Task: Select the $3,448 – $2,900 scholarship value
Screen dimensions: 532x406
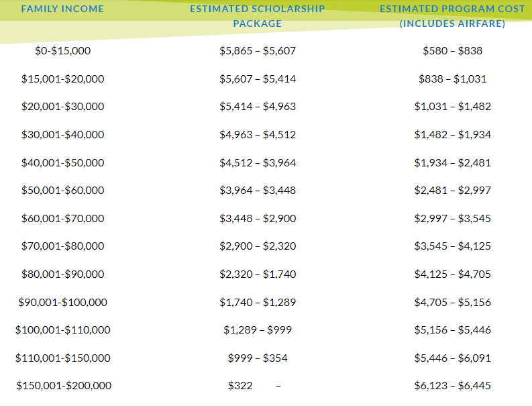Action: tap(258, 218)
